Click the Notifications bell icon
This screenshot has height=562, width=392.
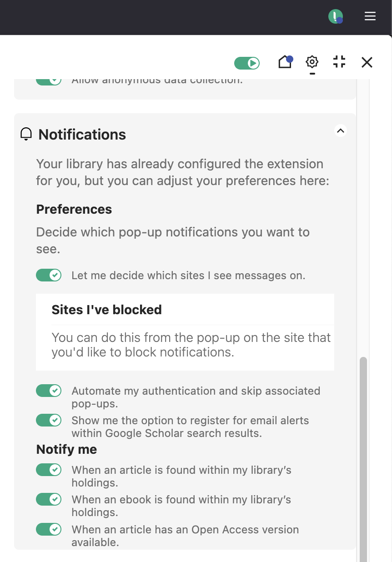[x=26, y=134]
